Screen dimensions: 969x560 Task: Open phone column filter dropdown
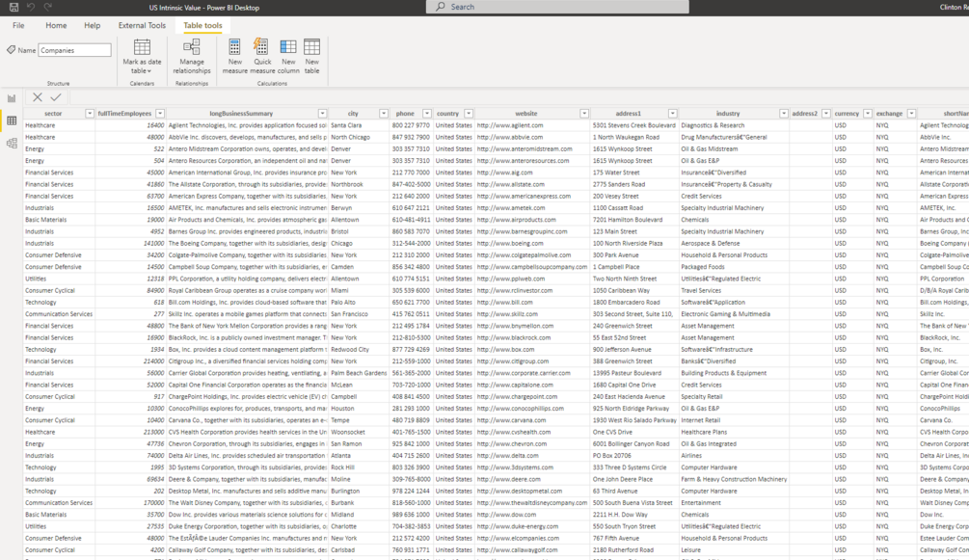426,113
